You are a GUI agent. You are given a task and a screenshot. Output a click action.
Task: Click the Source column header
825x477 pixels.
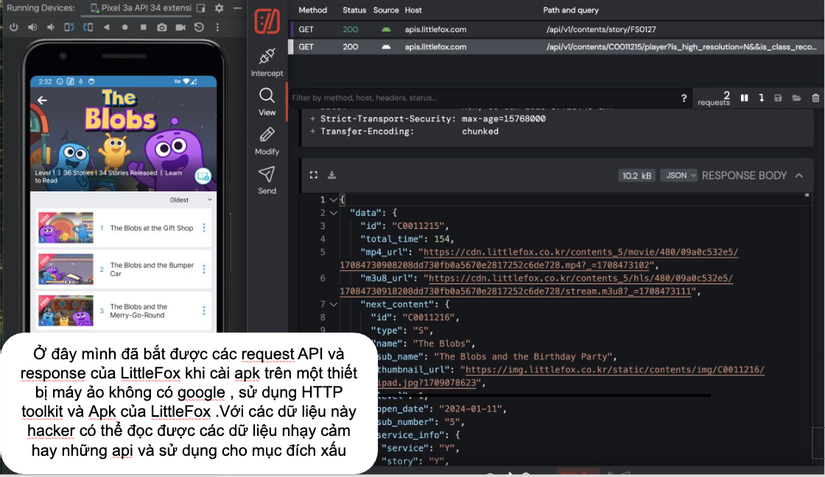pyautogui.click(x=386, y=10)
